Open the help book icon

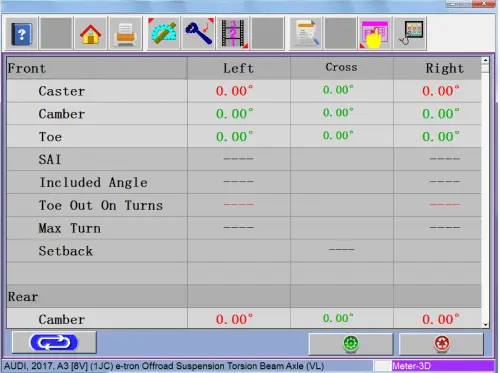click(22, 34)
